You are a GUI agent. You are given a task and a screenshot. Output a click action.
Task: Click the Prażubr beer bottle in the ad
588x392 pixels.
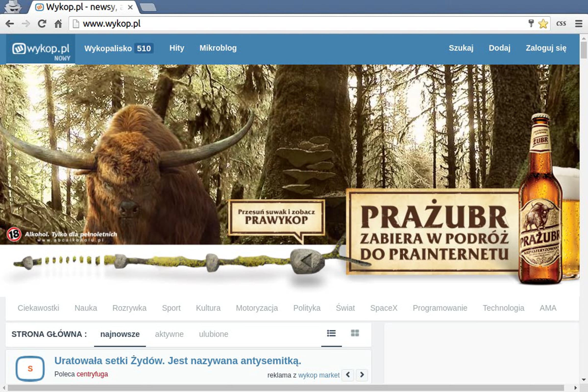[x=540, y=199]
